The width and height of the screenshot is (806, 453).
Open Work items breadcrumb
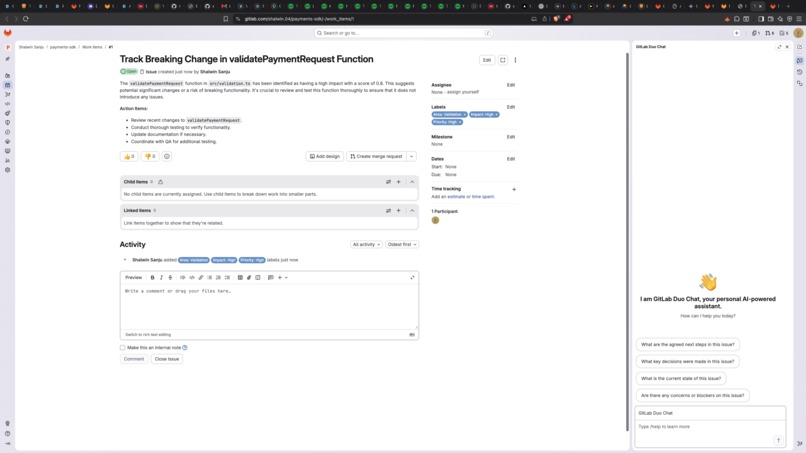click(x=92, y=47)
